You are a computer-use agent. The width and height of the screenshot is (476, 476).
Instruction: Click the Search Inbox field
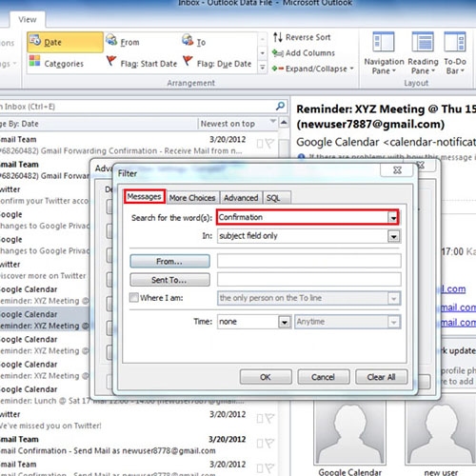pos(136,107)
